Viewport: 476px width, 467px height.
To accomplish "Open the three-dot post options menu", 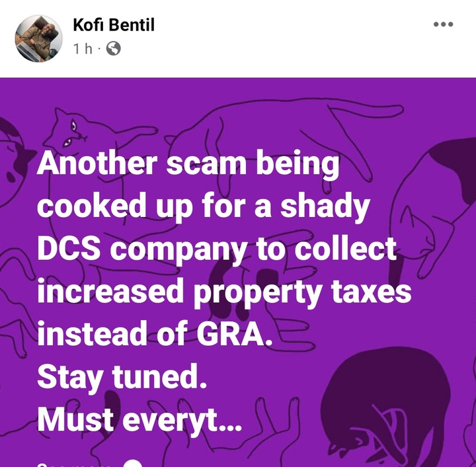I will [443, 24].
